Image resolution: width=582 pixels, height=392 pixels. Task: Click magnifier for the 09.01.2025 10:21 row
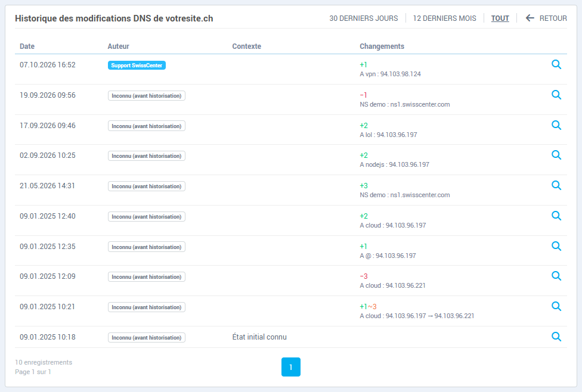pyautogui.click(x=556, y=306)
